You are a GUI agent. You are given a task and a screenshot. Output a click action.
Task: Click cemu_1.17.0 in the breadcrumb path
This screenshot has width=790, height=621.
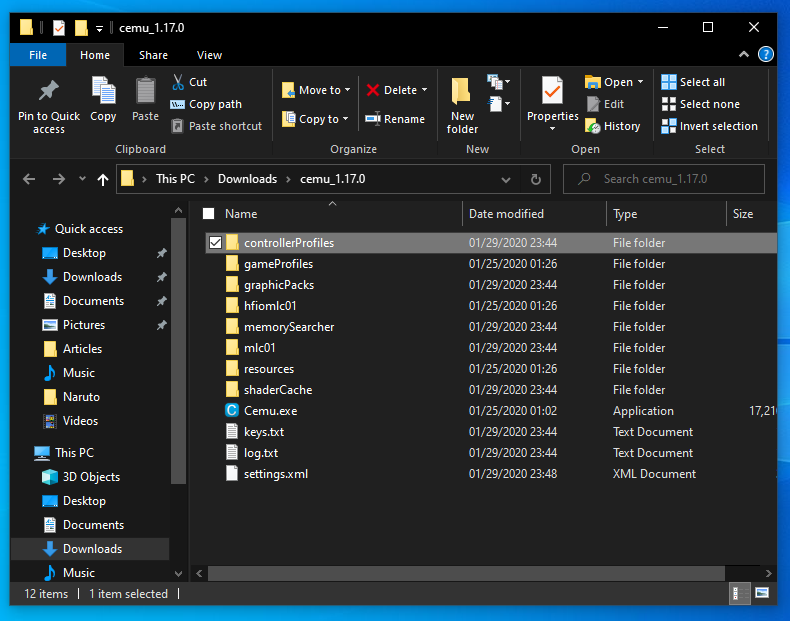pos(333,179)
